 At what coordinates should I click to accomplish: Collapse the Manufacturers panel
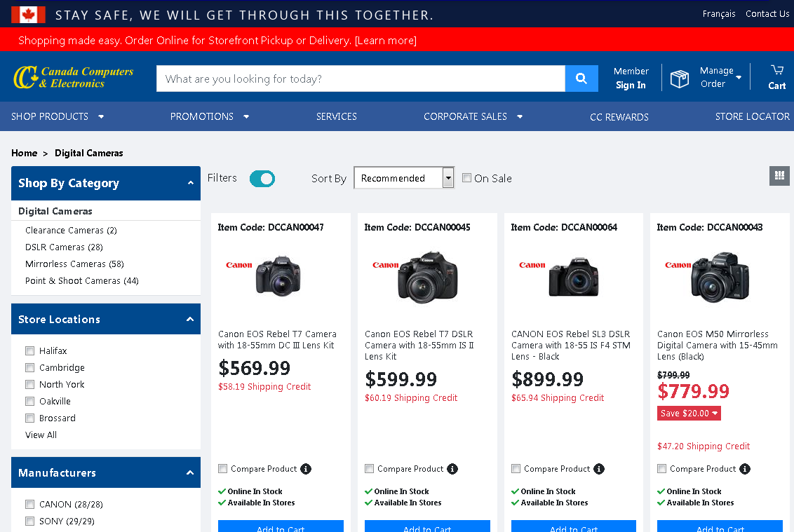click(x=190, y=473)
